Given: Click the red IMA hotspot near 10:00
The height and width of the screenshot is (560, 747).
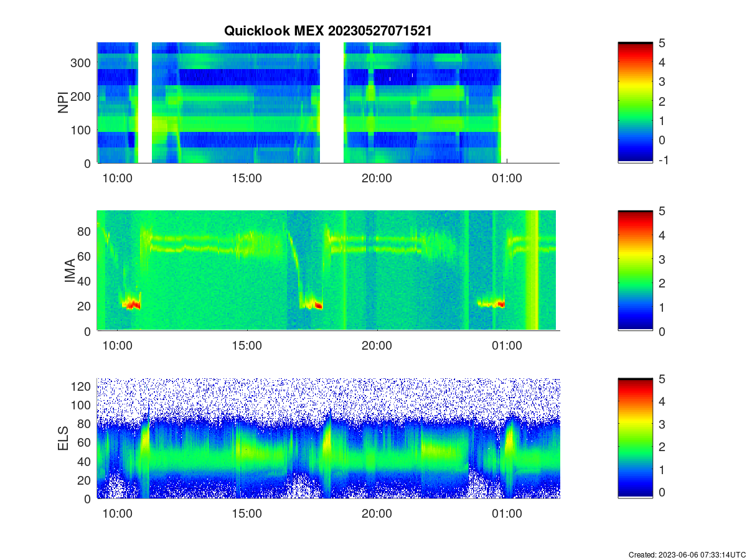Looking at the screenshot, I should (133, 305).
